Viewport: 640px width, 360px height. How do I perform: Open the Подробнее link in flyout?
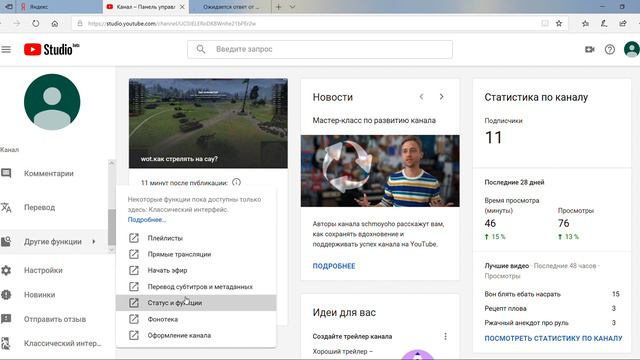tap(147, 220)
